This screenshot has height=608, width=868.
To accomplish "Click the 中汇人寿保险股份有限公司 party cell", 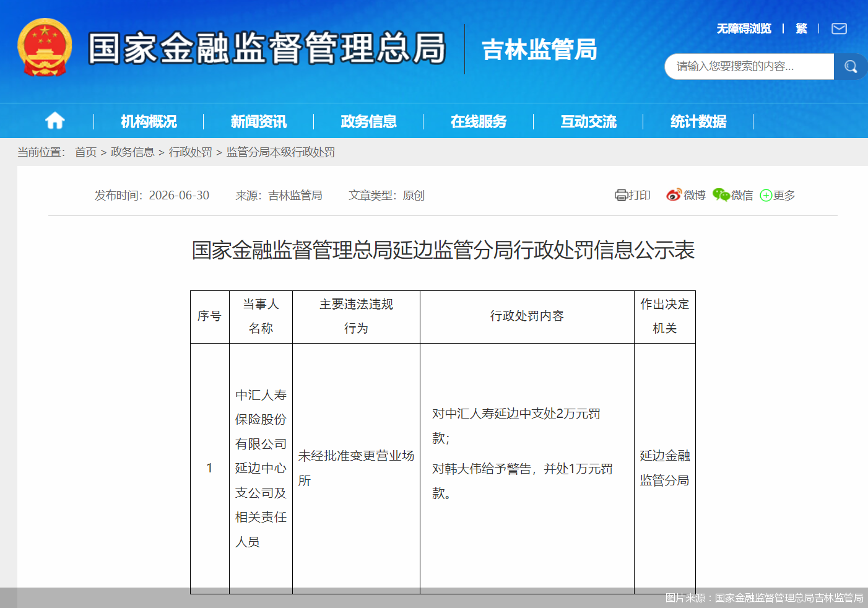I will pyautogui.click(x=261, y=468).
